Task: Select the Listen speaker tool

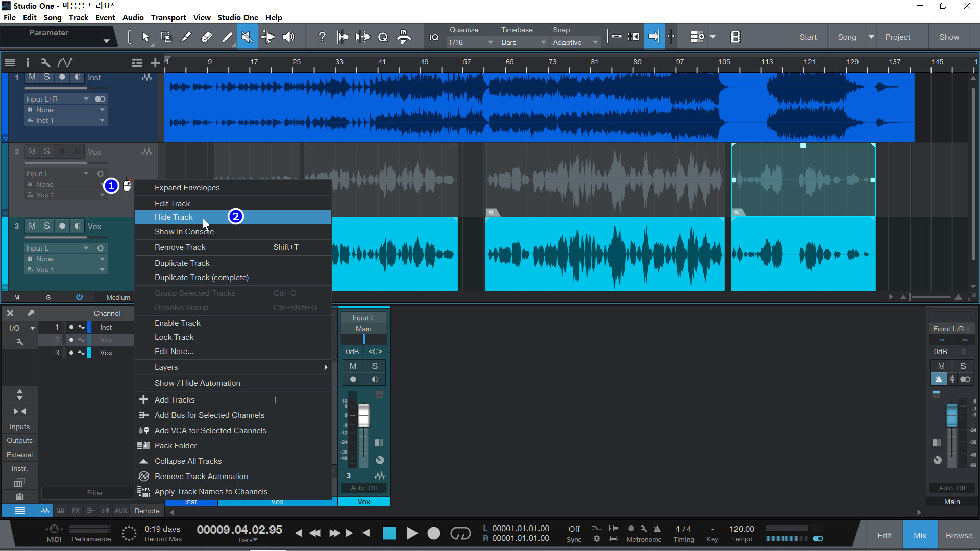Action: coord(288,37)
